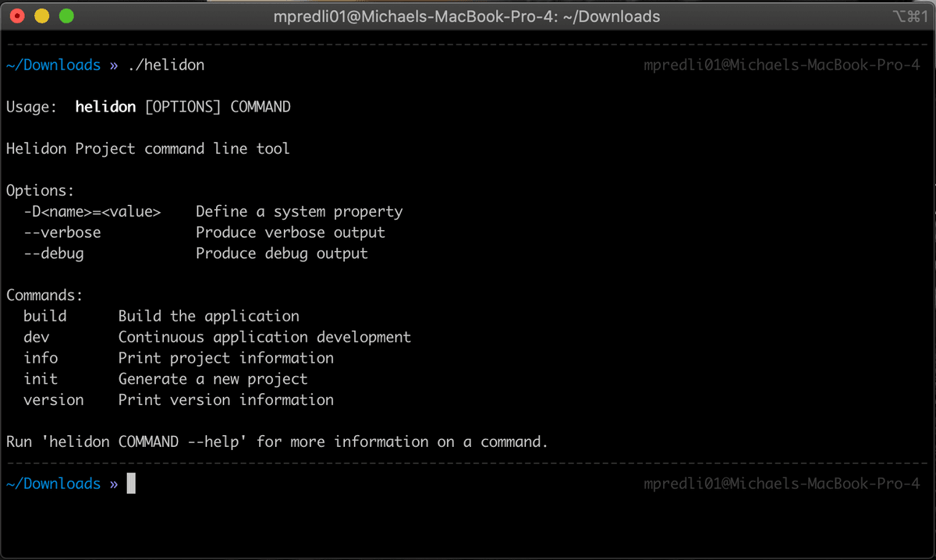Click the 'version' command name

[53, 400]
